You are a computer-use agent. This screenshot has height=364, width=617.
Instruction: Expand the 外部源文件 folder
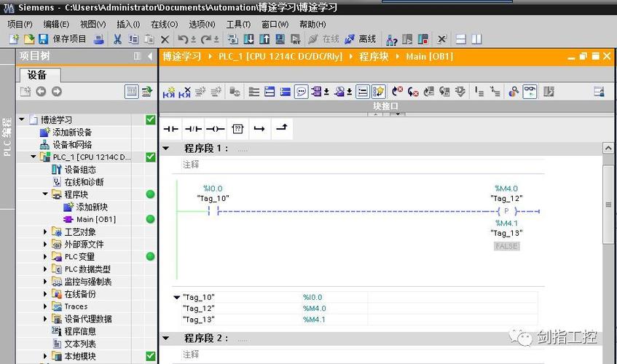click(45, 244)
